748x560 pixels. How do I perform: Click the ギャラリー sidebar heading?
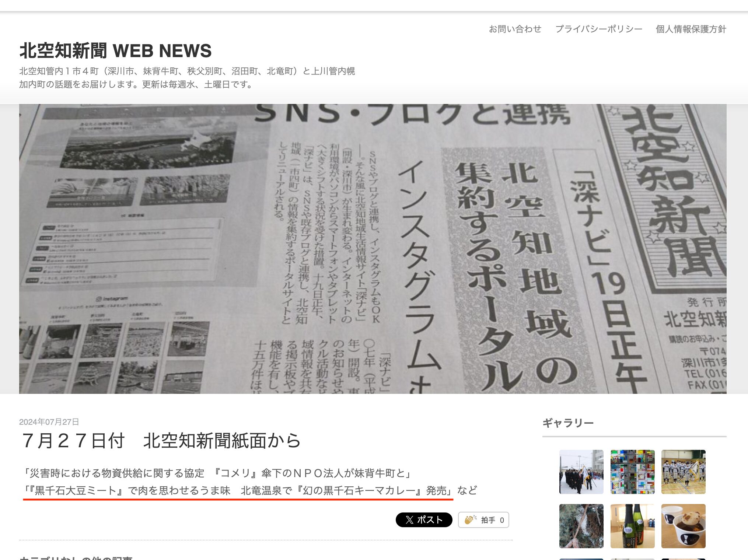[x=568, y=423]
